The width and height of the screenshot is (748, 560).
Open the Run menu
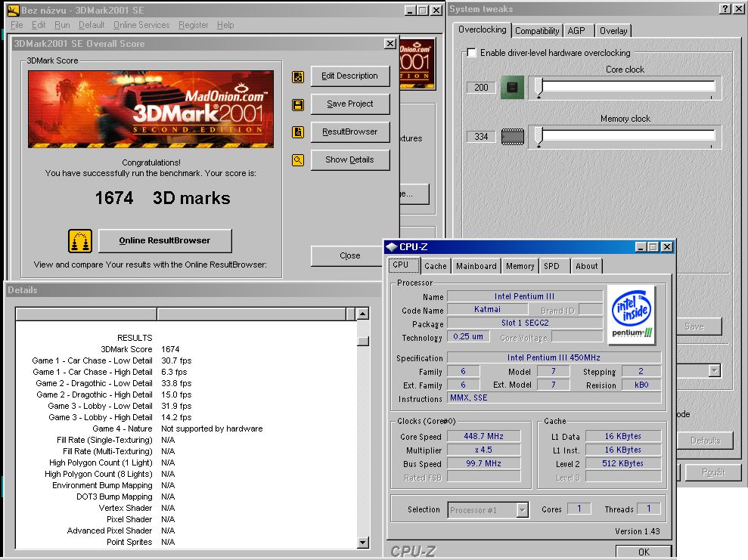tap(62, 25)
